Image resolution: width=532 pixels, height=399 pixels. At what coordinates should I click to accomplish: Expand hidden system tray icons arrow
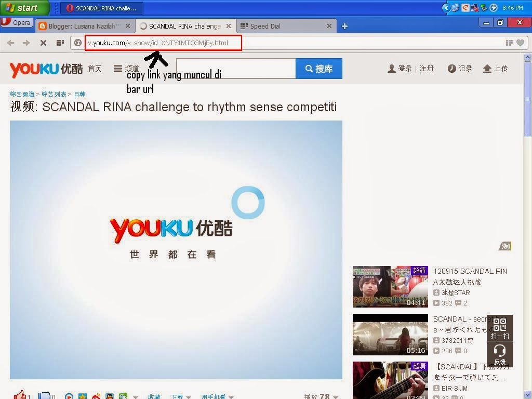click(446, 8)
